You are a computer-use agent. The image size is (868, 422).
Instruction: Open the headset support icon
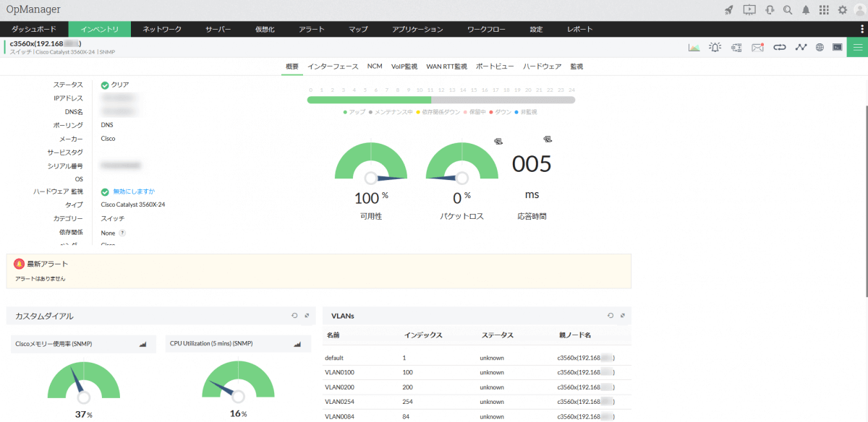point(770,10)
